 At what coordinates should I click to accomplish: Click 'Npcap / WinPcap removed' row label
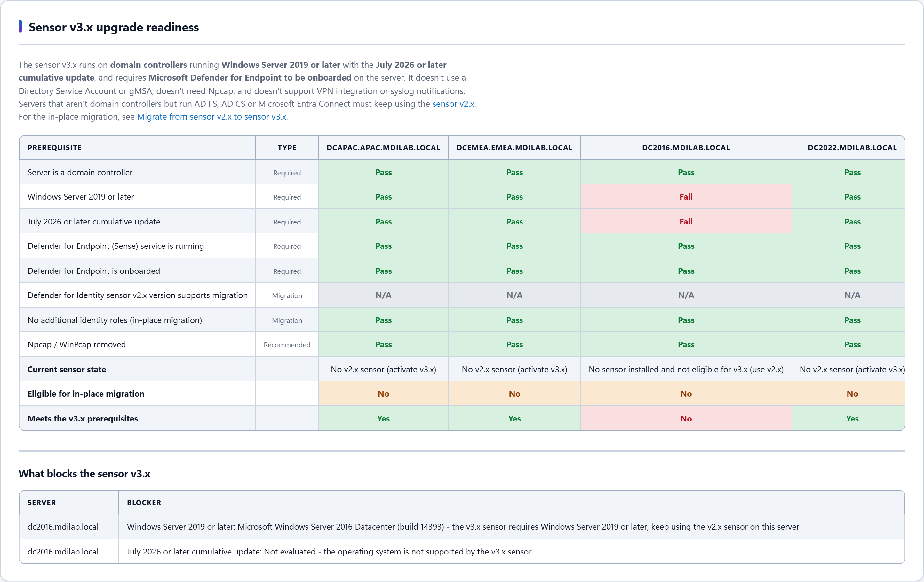point(76,345)
